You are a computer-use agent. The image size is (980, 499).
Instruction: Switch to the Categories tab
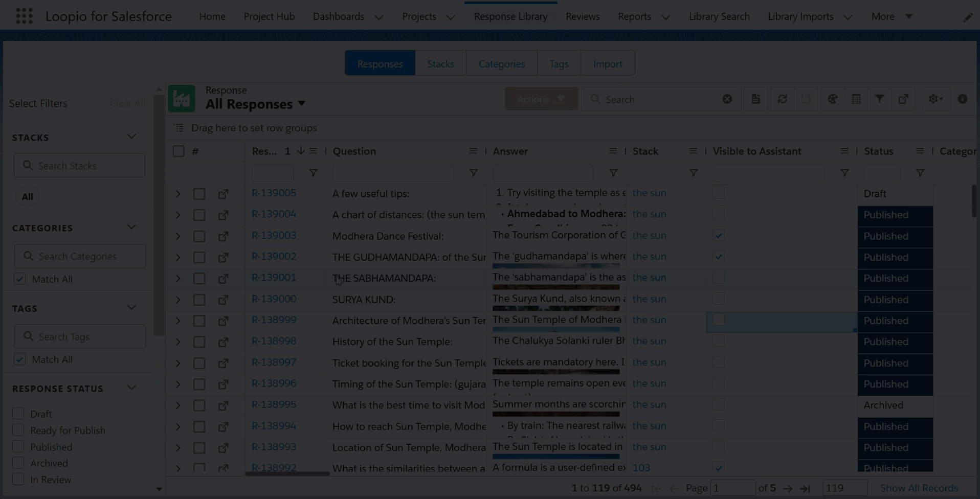pyautogui.click(x=502, y=64)
